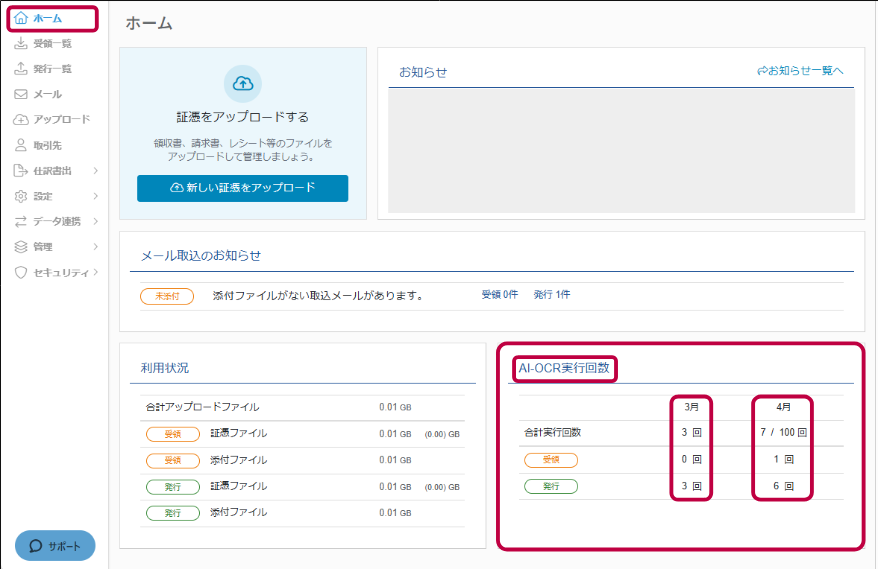Click the AI-OCR実行回数 heading
Viewport: 878px width, 569px height.
pos(564,368)
